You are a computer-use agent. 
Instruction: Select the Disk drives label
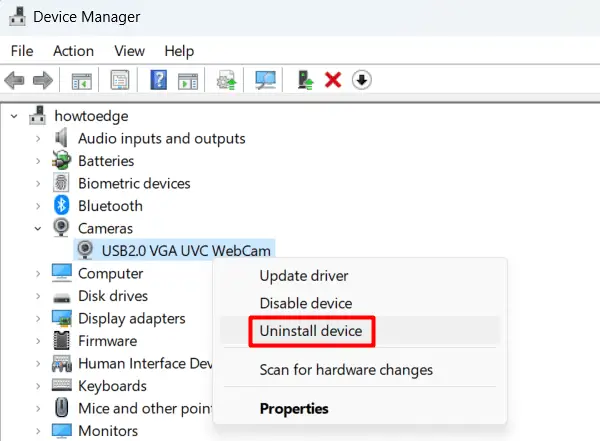[x=113, y=296]
